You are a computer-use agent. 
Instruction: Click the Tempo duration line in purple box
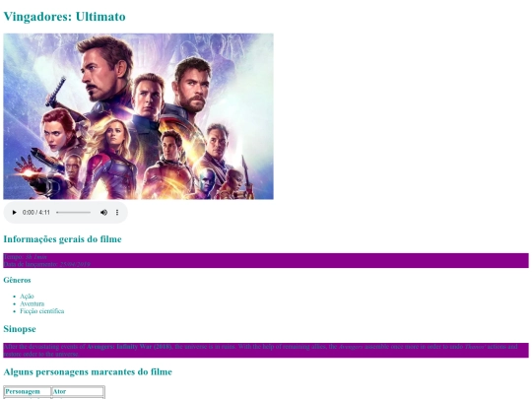coord(25,257)
